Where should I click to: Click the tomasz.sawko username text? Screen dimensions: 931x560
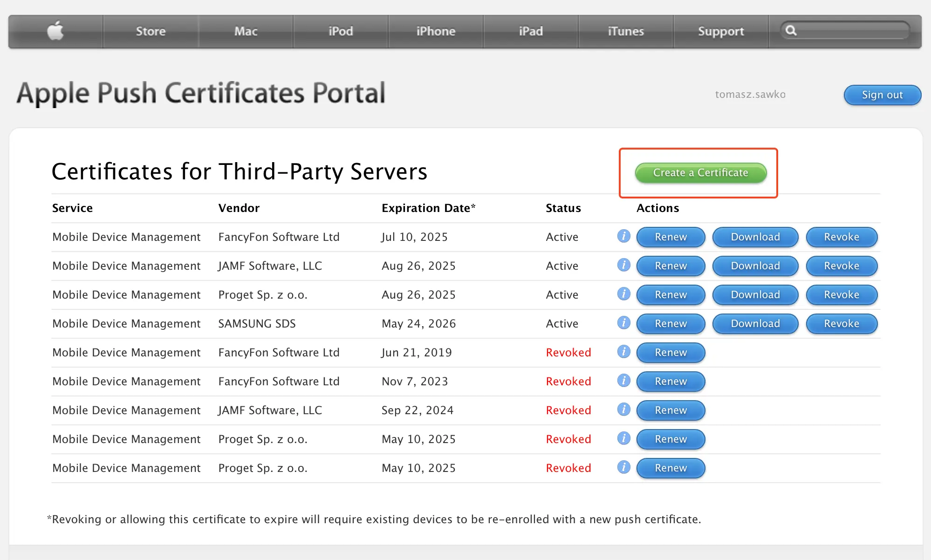pos(750,95)
